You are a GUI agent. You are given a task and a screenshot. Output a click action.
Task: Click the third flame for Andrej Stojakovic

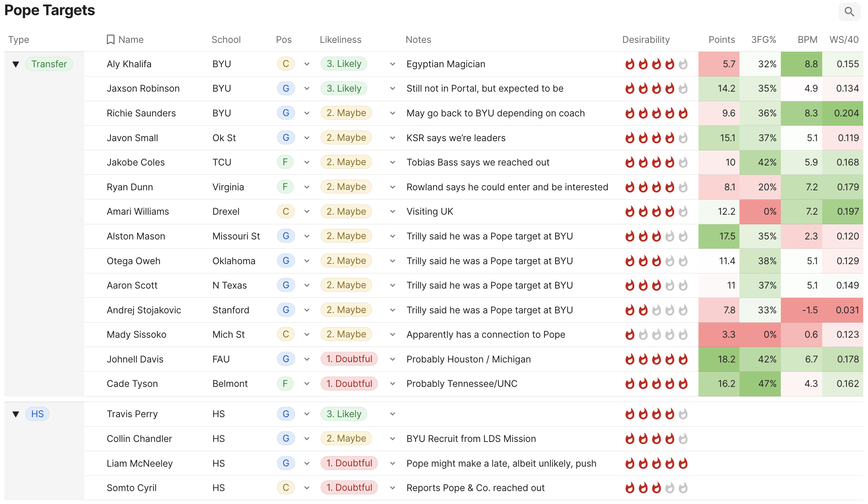(x=656, y=310)
